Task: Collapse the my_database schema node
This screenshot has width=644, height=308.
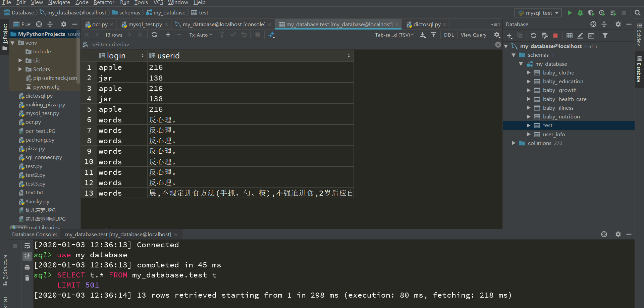Action: pyautogui.click(x=521, y=64)
